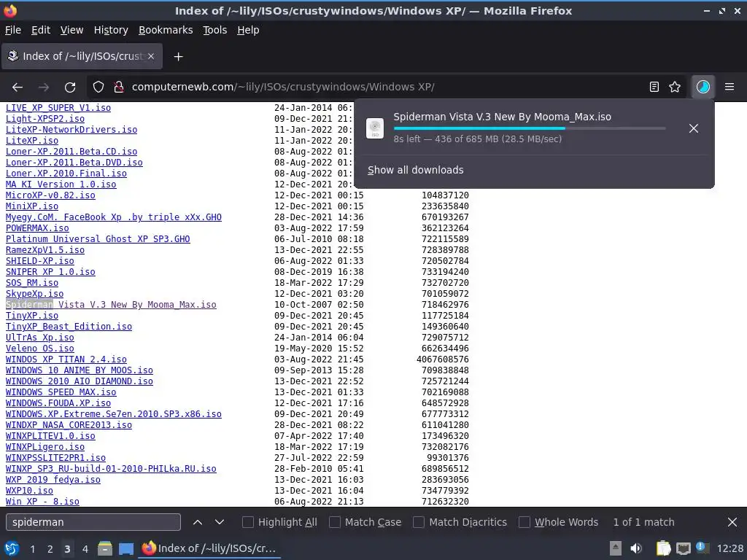Reload the current page
Screen dimensions: 747x560
tap(70, 87)
